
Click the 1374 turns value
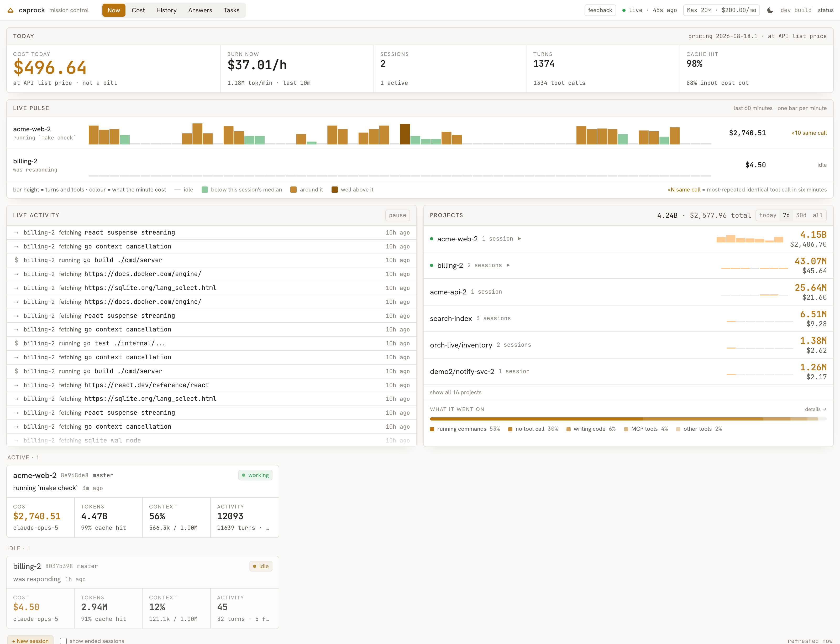[x=544, y=64]
